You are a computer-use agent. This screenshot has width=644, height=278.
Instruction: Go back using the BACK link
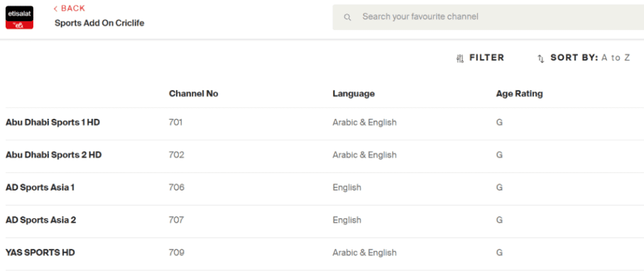coord(70,9)
